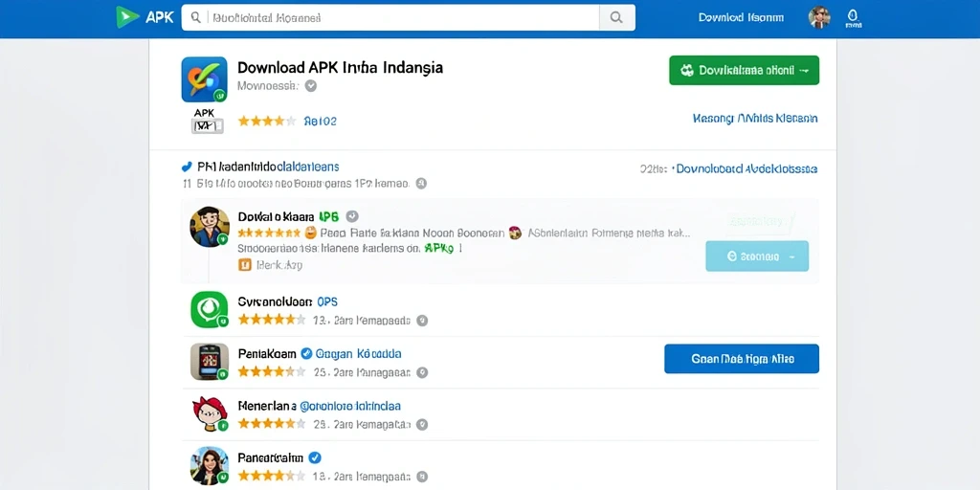
Task: Click the woman avatar icon of Panaeraiam
Action: [x=210, y=466]
